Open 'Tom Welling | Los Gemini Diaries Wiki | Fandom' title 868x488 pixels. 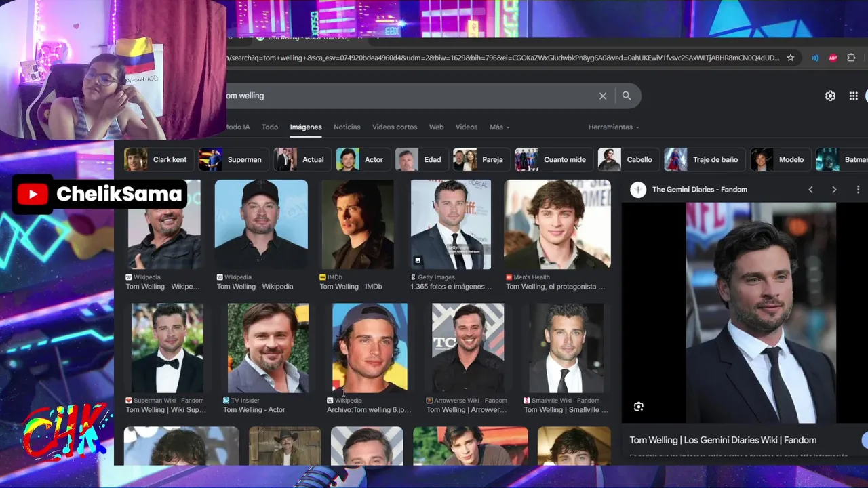click(723, 441)
